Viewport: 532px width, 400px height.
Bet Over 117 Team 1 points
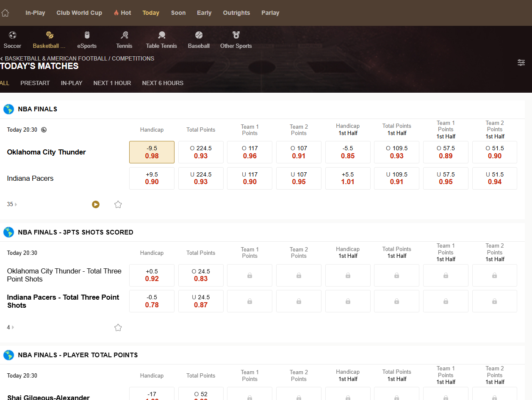point(250,152)
